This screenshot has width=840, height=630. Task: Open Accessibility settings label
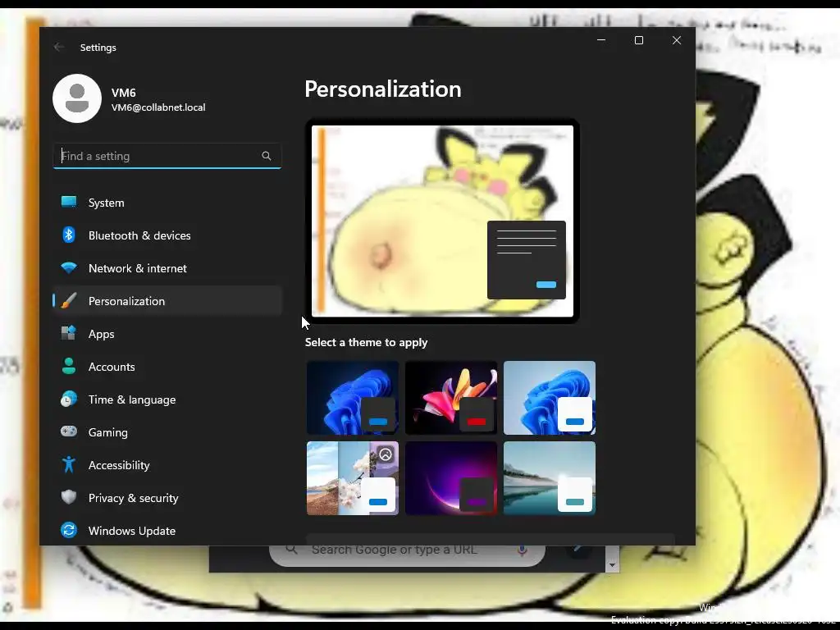[119, 465]
